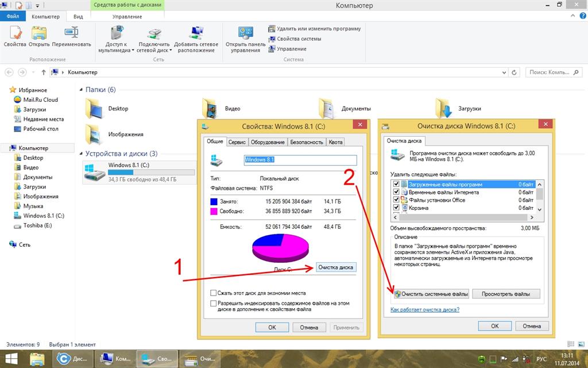The width and height of the screenshot is (588, 368).
Task: Switch to the Дис... taskbar window
Action: click(72, 359)
